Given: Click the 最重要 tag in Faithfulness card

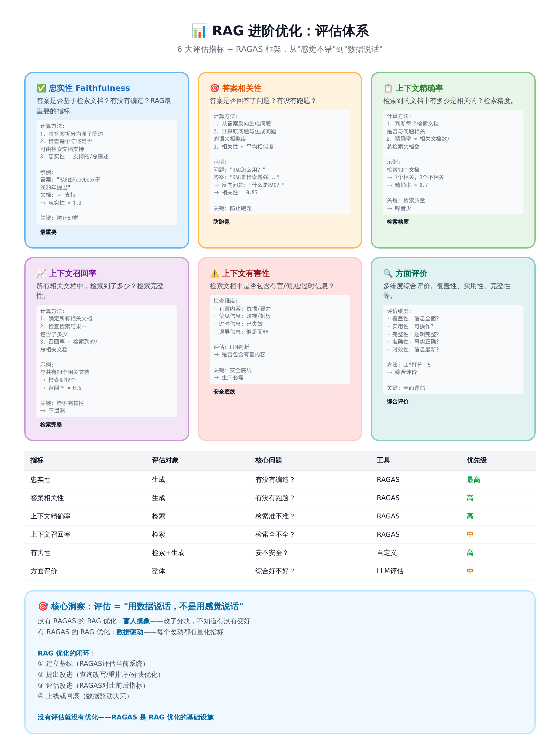Looking at the screenshot, I should [48, 232].
